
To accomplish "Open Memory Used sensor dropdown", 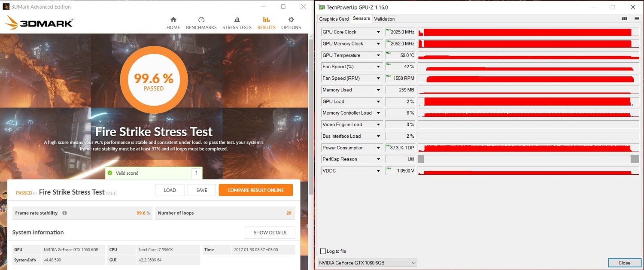I will (x=378, y=90).
